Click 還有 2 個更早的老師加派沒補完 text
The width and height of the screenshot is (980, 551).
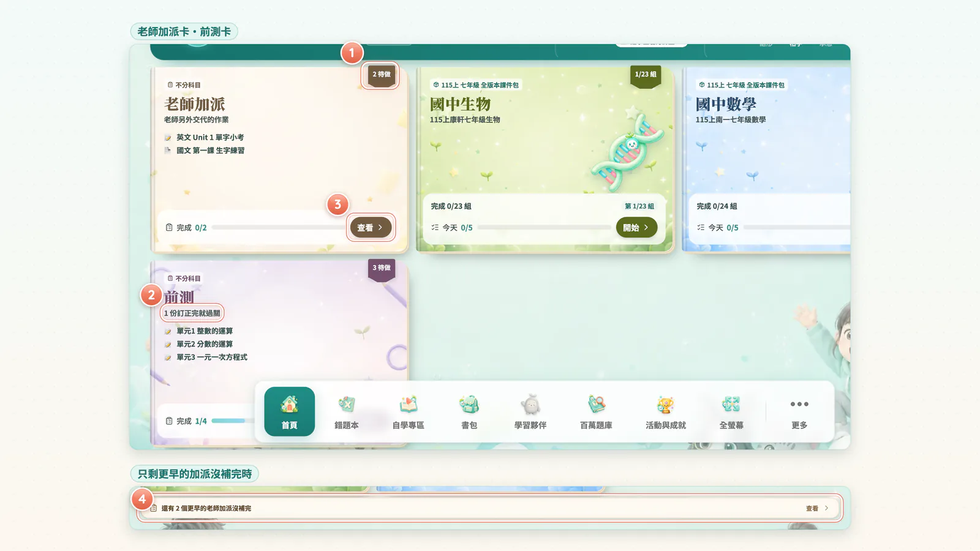(206, 508)
